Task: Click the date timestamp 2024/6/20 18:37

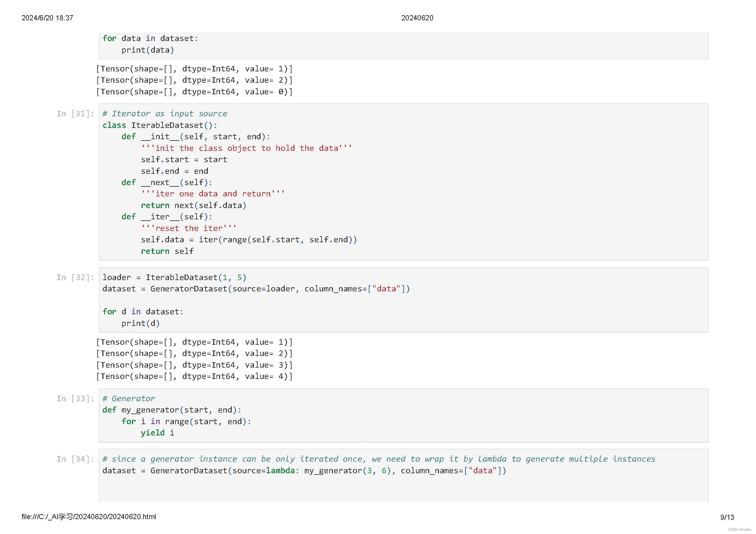Action: 47,18
